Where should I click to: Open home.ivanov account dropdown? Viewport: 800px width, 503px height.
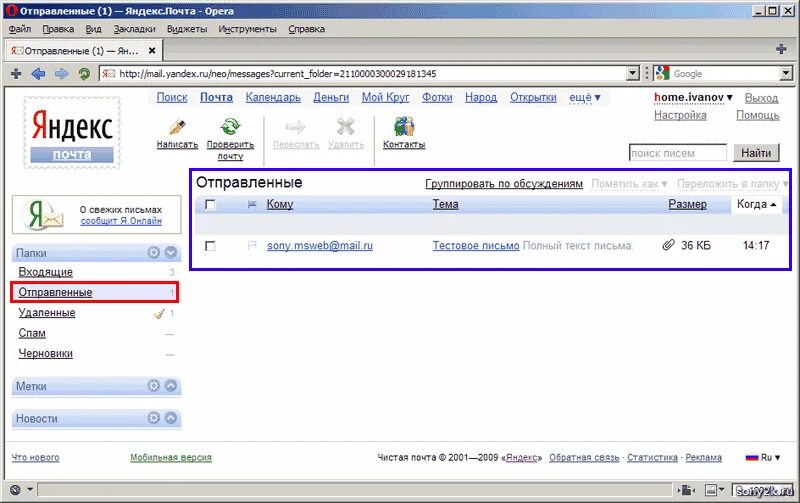693,97
